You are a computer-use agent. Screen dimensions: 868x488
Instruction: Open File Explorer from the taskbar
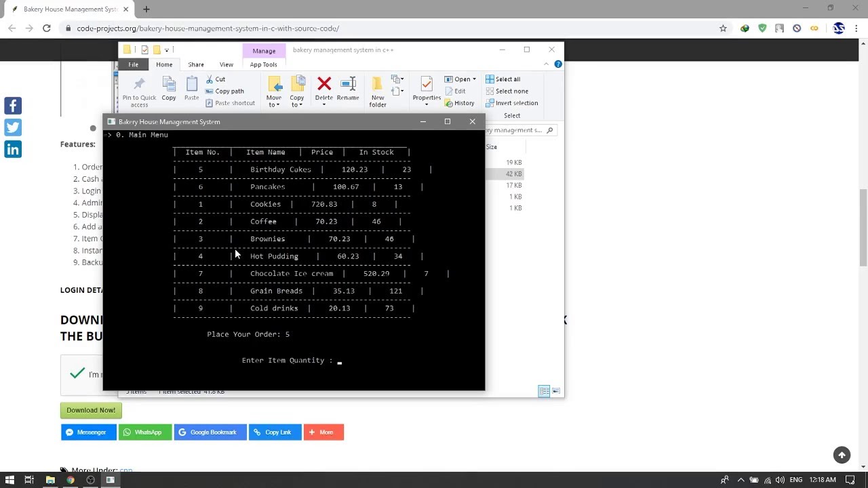pos(50,480)
